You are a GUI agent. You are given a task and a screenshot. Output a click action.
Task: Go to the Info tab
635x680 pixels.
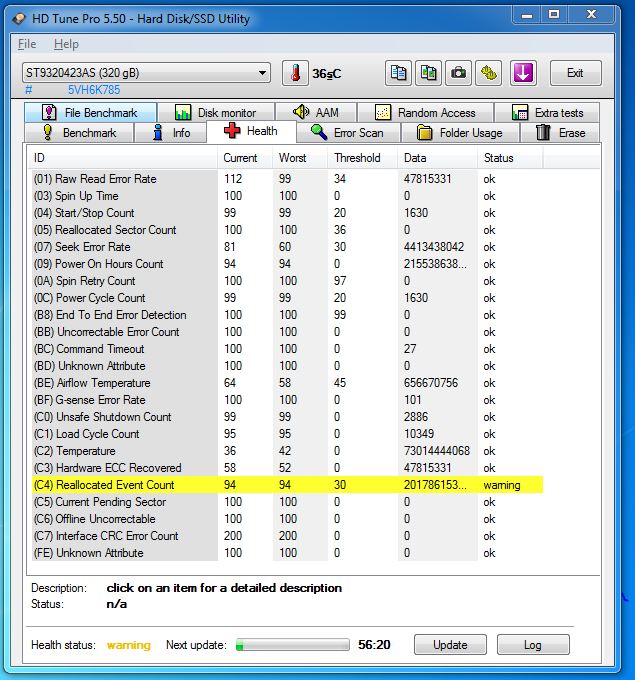point(170,132)
